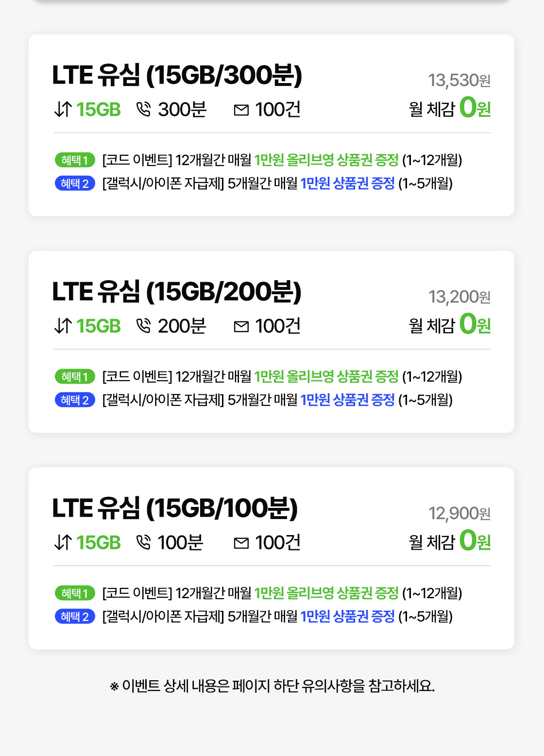
Task: Click the phone call icon beside 300분
Action: click(144, 110)
